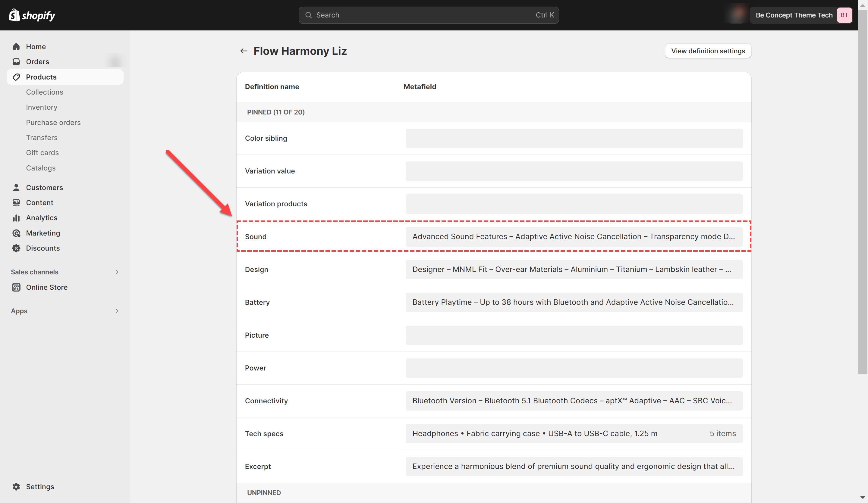Expand the Apps section chevron
This screenshot has height=503, width=868.
coord(117,311)
